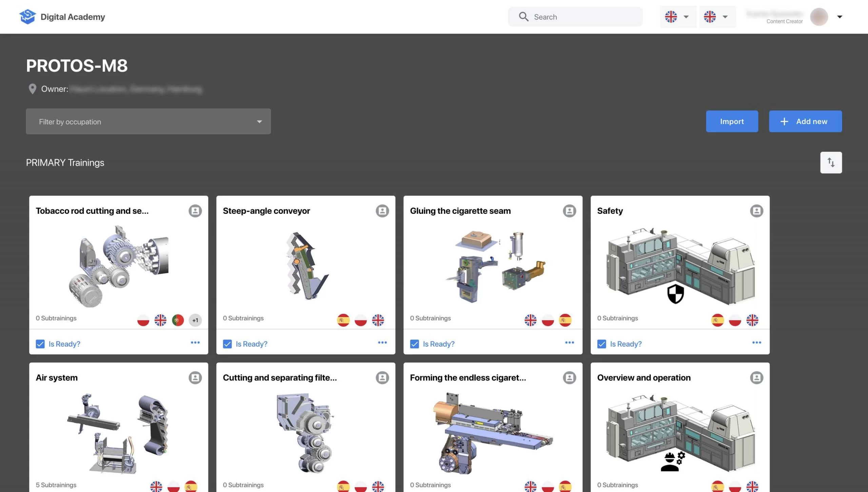Toggle Is Ready checkbox on Steep-angle conveyor

coord(228,344)
